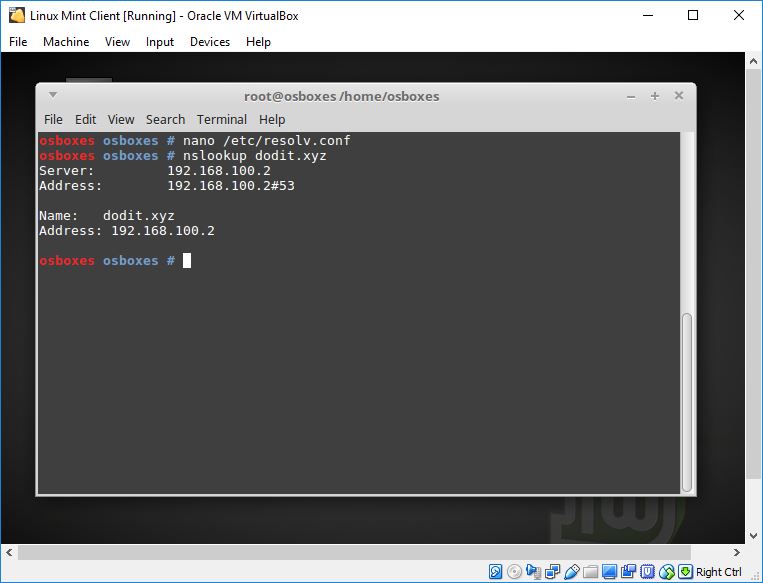Click the optical drive icon in status bar

coord(514,571)
